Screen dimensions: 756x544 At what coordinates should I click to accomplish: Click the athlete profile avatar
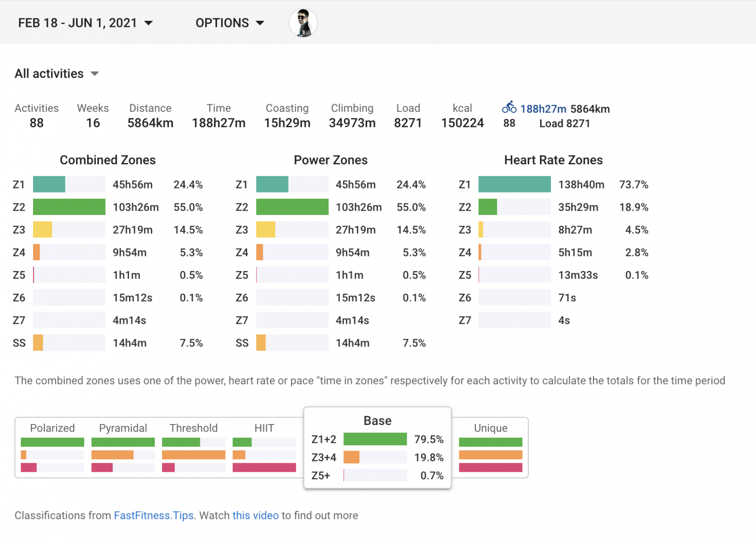pyautogui.click(x=303, y=23)
